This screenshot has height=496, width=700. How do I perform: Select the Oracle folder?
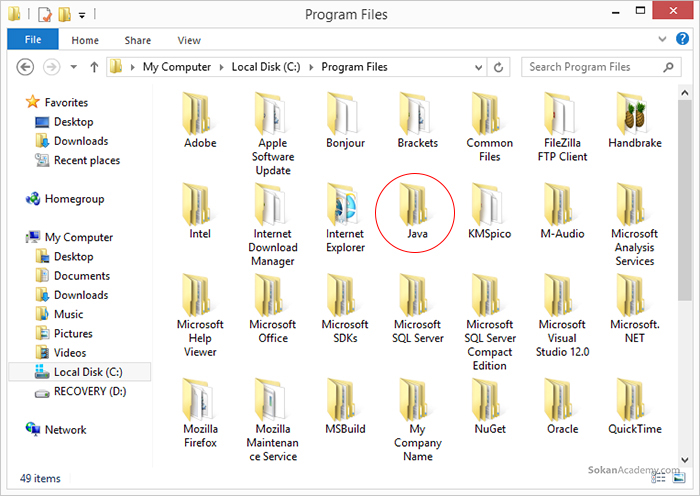coord(562,407)
